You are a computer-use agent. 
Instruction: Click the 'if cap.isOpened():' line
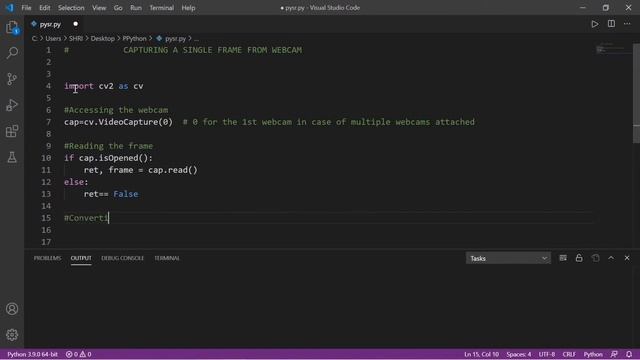108,158
